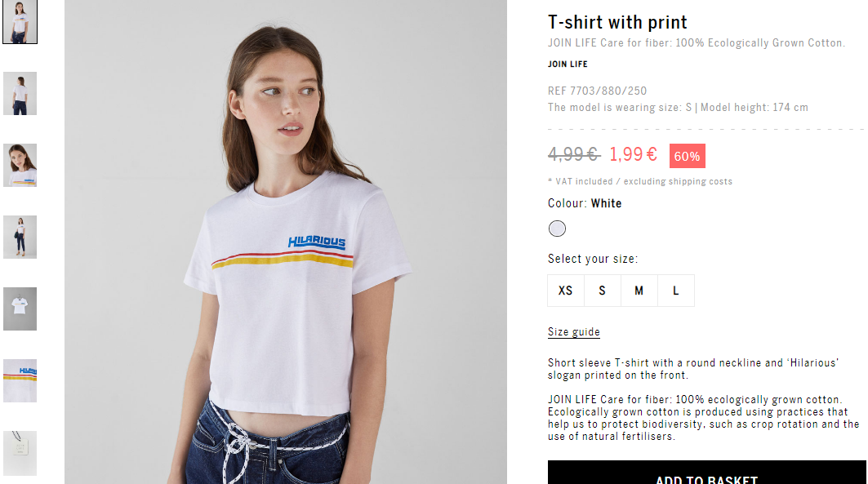Image resolution: width=868 pixels, height=484 pixels.
Task: Click the sale price 1,99 €
Action: pyautogui.click(x=634, y=154)
